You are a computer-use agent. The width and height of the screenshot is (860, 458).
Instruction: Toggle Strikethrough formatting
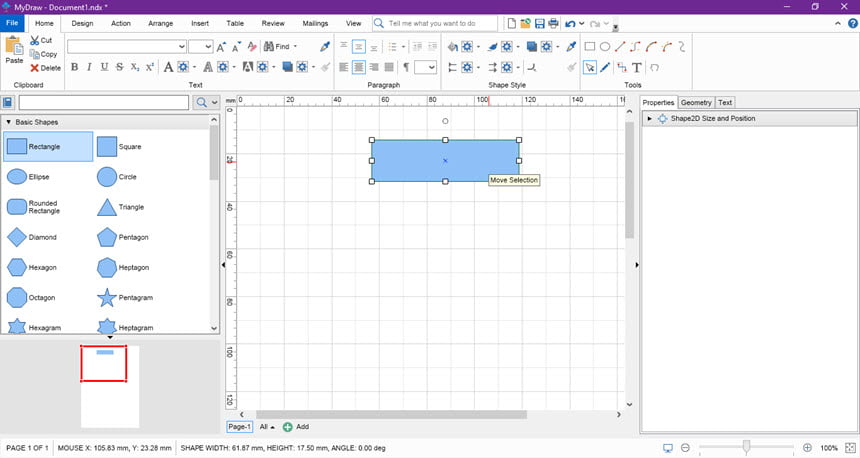[x=120, y=67]
